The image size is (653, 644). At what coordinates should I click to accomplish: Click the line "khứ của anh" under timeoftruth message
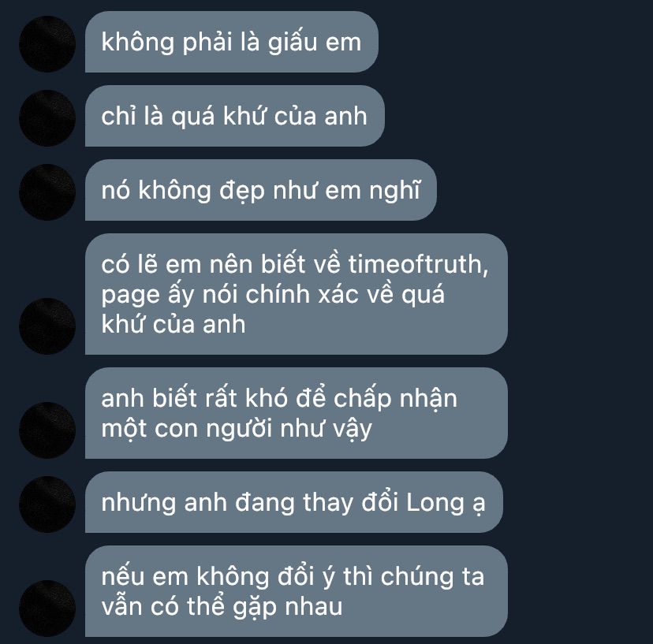tap(174, 325)
